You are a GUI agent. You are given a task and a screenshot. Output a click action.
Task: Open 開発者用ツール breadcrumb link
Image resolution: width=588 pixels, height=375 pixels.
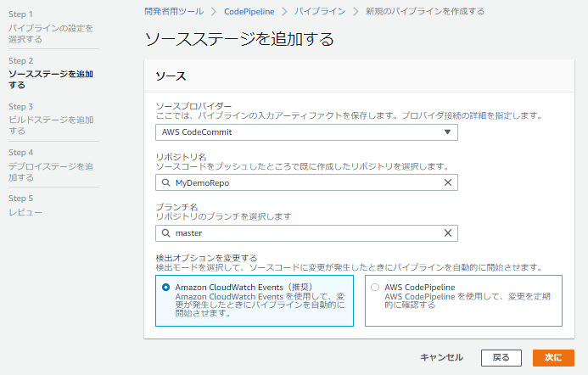click(x=175, y=12)
